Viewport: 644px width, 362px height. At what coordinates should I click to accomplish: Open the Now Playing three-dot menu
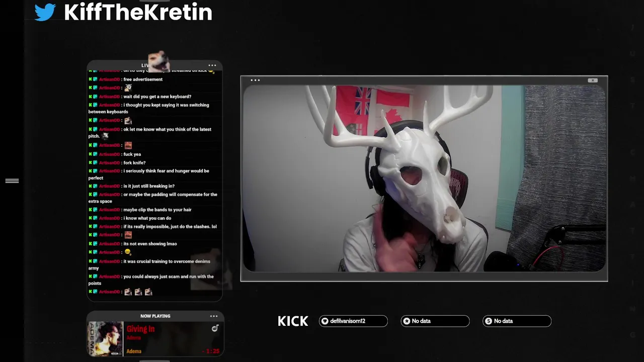click(x=214, y=316)
